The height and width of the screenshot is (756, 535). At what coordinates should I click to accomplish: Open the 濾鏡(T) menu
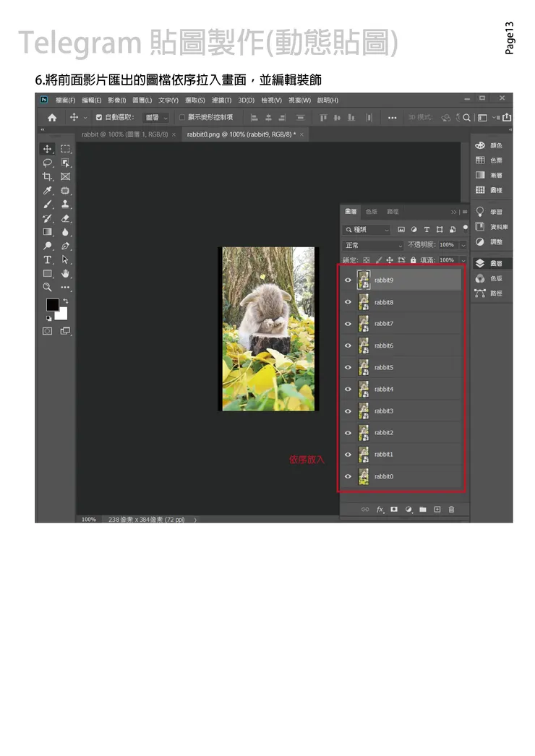tap(221, 100)
